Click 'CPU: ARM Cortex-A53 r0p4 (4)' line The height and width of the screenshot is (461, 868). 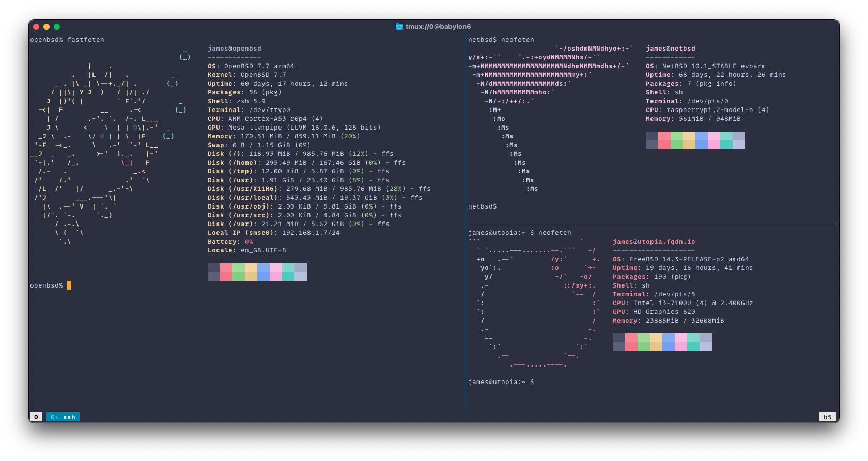tap(266, 119)
